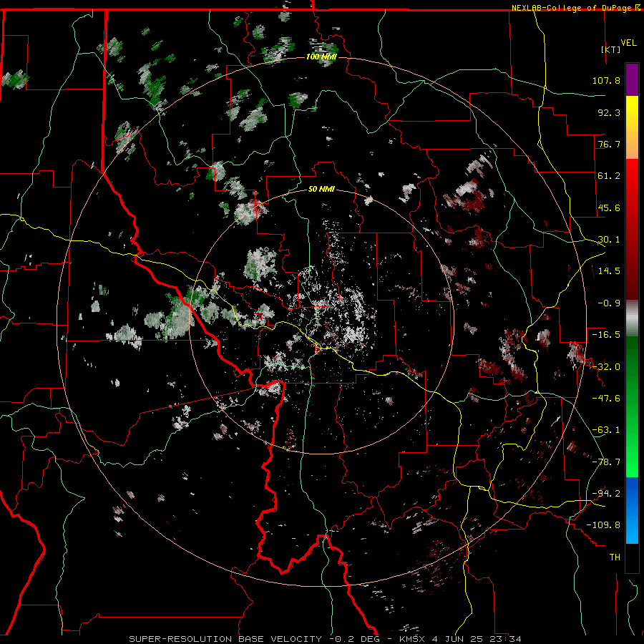This screenshot has height=644, width=644.
Task: Click the [KT] units label
Action: 610,49
